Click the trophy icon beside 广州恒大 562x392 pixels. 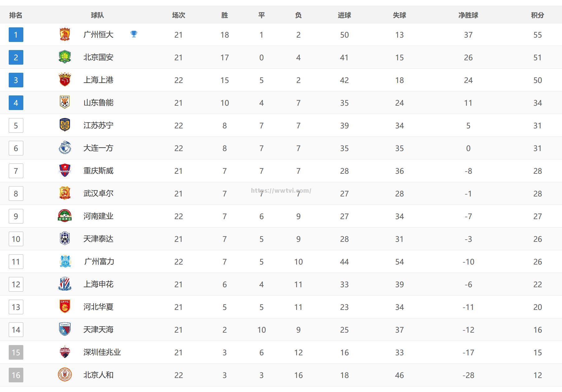[134, 34]
